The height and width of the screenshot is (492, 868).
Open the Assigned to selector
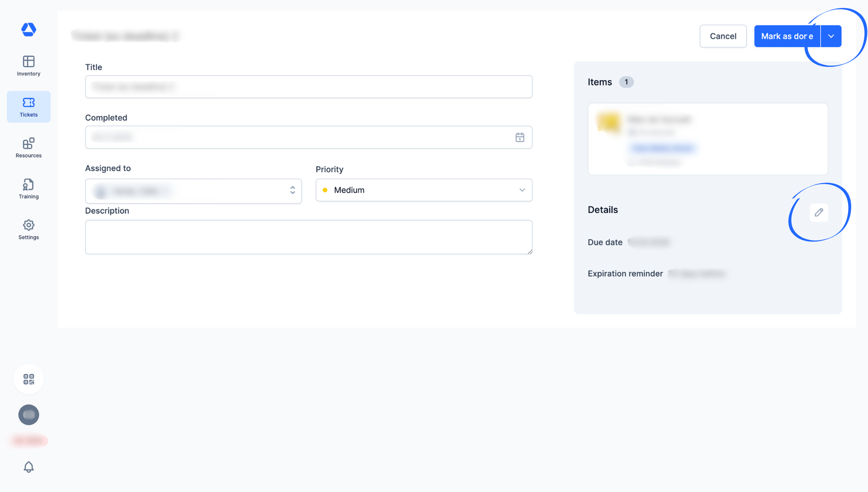pyautogui.click(x=193, y=191)
